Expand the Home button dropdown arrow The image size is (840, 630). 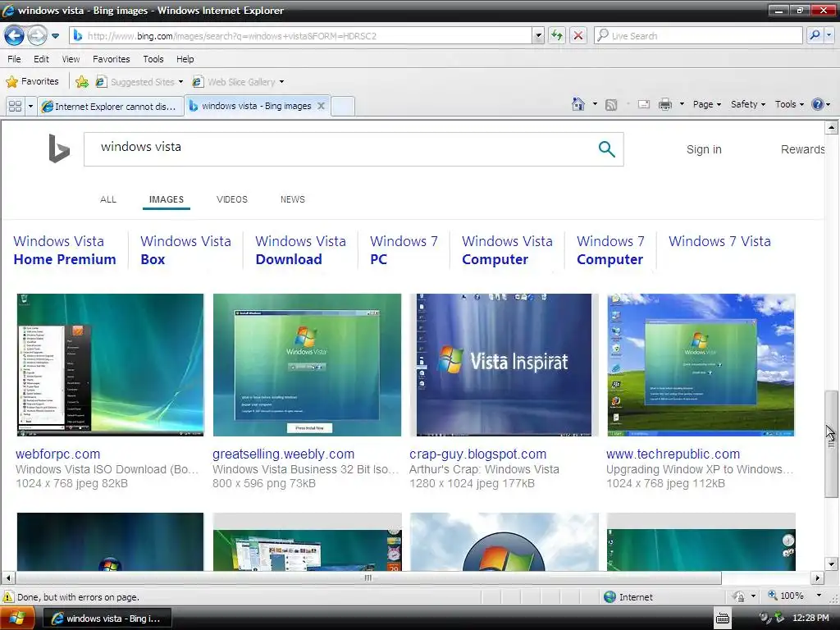click(x=595, y=104)
